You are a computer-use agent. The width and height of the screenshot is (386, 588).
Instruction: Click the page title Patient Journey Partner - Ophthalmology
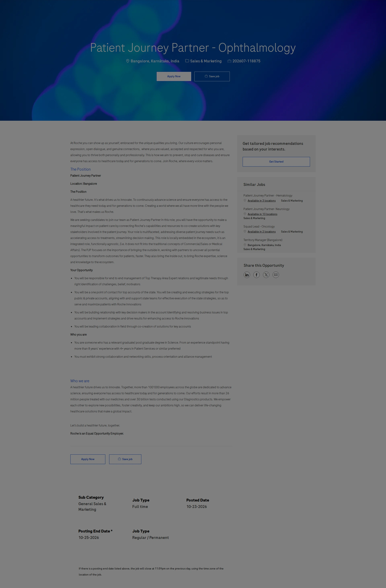pyautogui.click(x=193, y=48)
